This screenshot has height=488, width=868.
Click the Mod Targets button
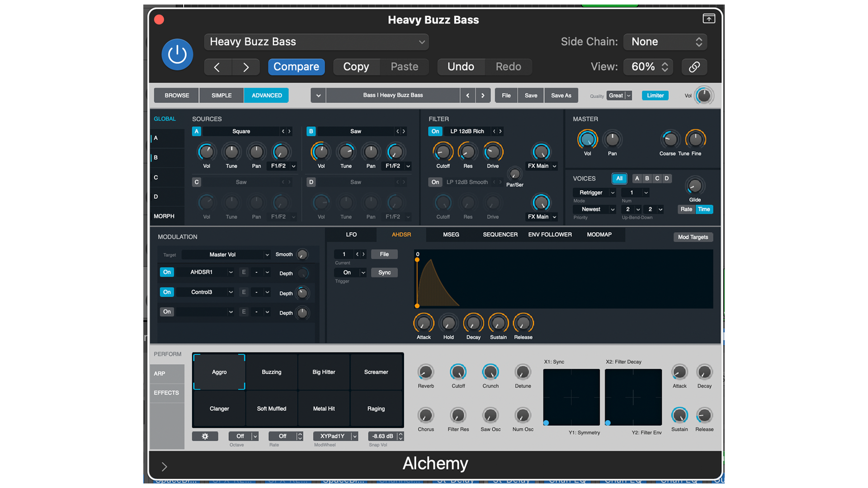click(x=693, y=237)
